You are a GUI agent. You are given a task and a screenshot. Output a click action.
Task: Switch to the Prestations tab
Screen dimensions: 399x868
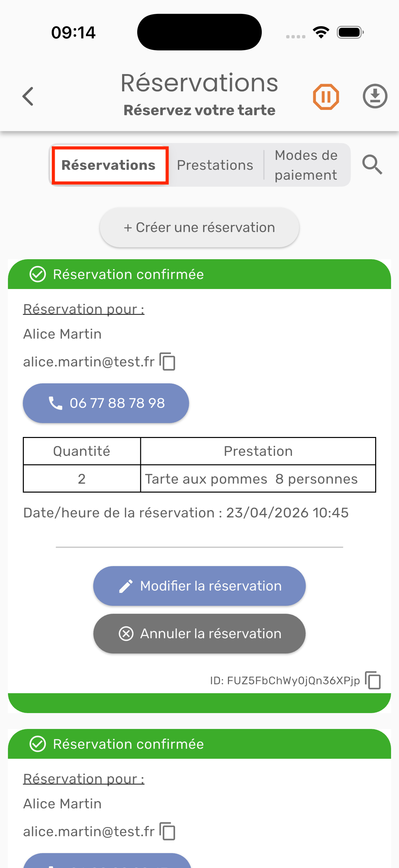[215, 165]
